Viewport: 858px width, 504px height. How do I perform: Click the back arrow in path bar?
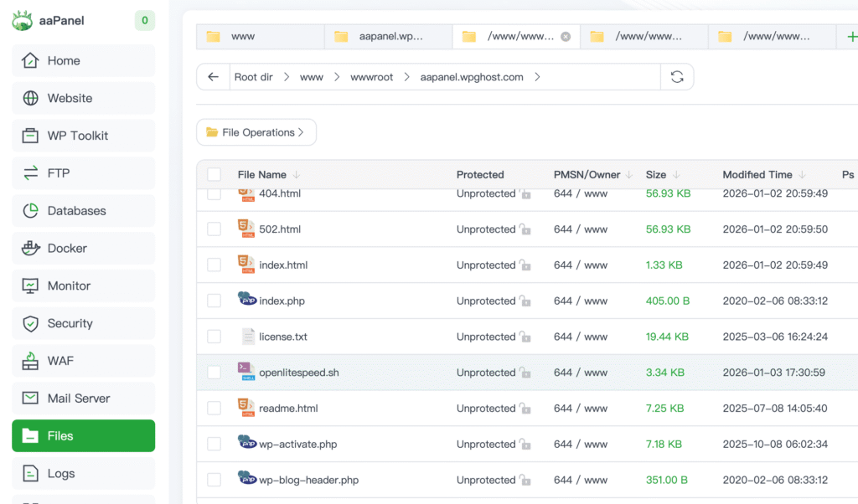[214, 77]
